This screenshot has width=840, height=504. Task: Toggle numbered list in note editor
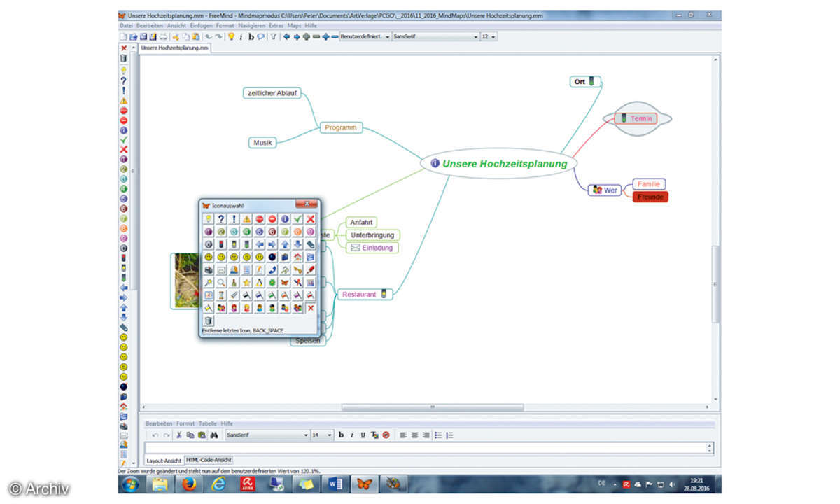449,435
